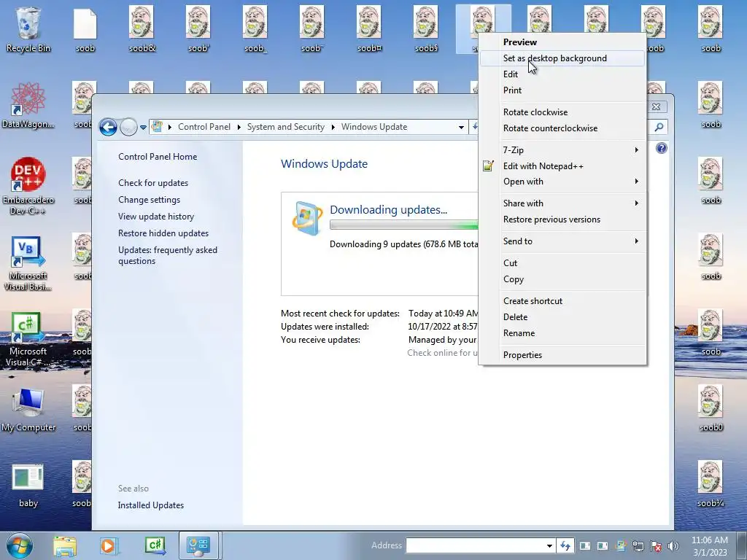
Task: Choose Preview in the context menu
Action: coord(562,42)
